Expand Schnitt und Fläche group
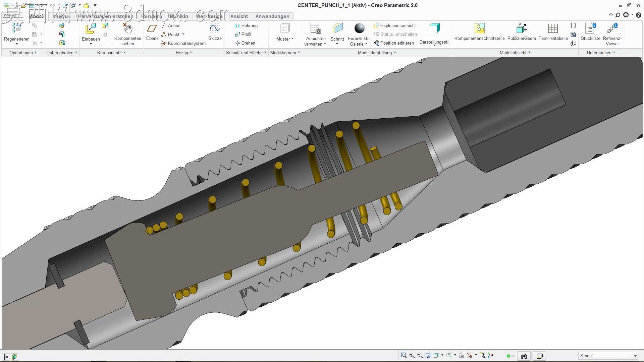Image resolution: width=644 pixels, height=362 pixels. (x=246, y=53)
